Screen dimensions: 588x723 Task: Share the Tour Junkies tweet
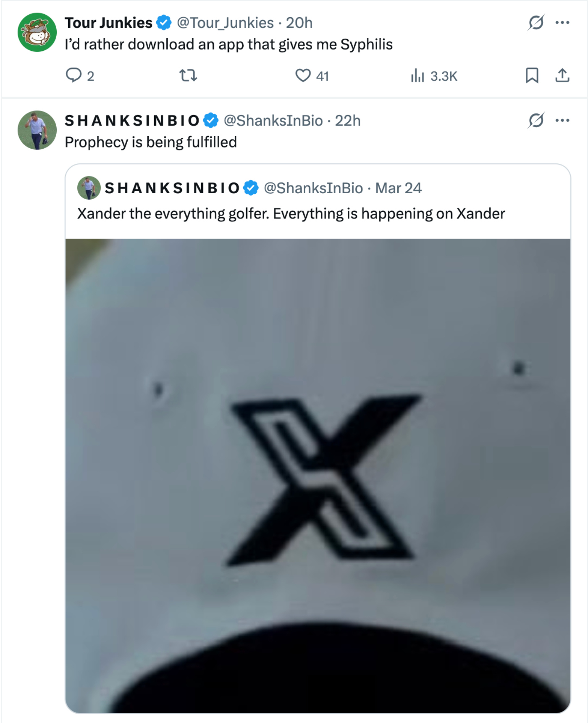pyautogui.click(x=562, y=76)
